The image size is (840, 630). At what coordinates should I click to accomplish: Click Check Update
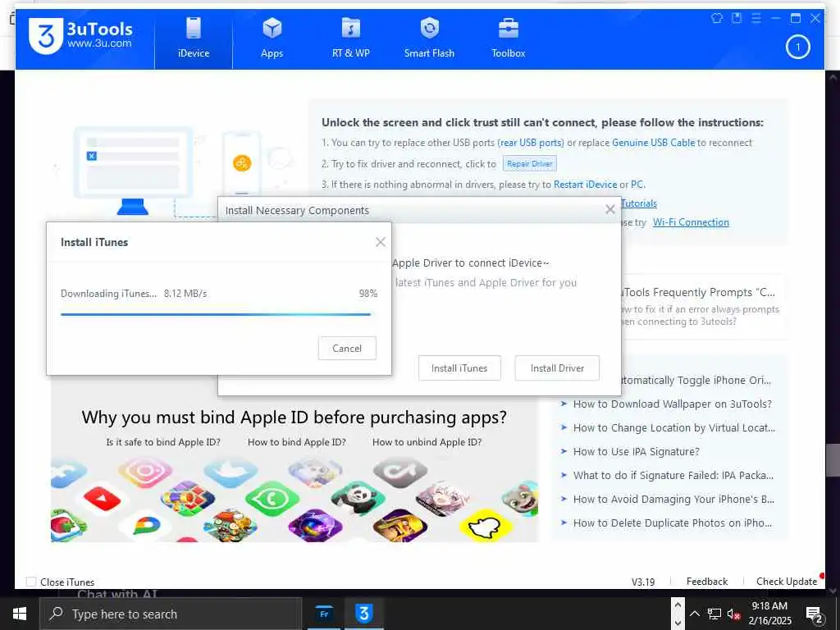(x=787, y=582)
